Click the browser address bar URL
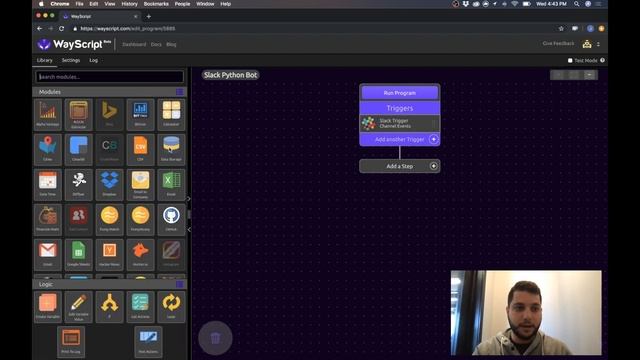 pyautogui.click(x=128, y=29)
